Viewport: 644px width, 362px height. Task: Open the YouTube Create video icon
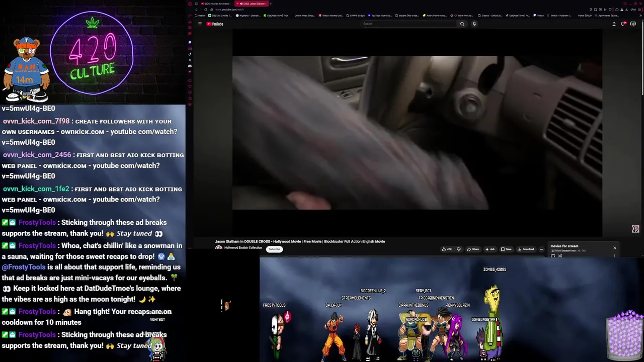point(614,24)
